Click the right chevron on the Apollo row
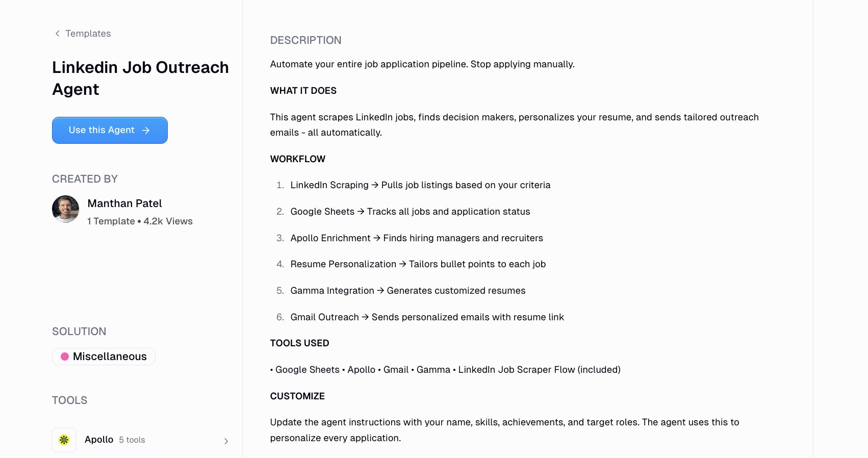 click(x=226, y=441)
